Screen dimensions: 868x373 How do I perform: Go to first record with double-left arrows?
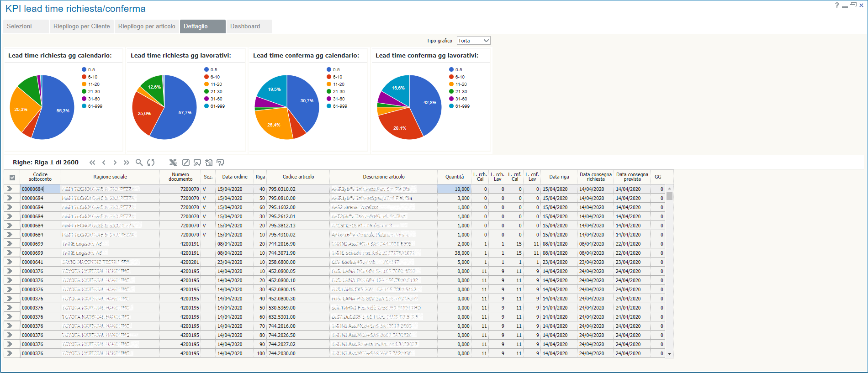[x=93, y=163]
